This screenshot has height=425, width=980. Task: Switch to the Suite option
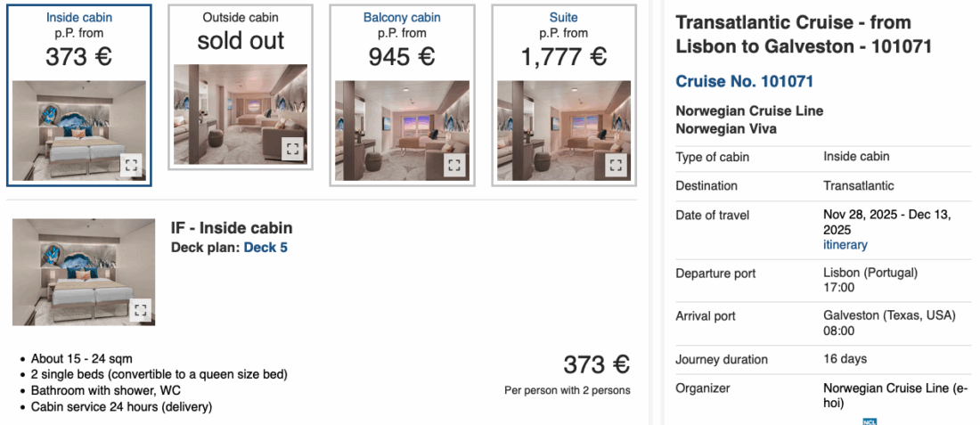click(x=563, y=17)
